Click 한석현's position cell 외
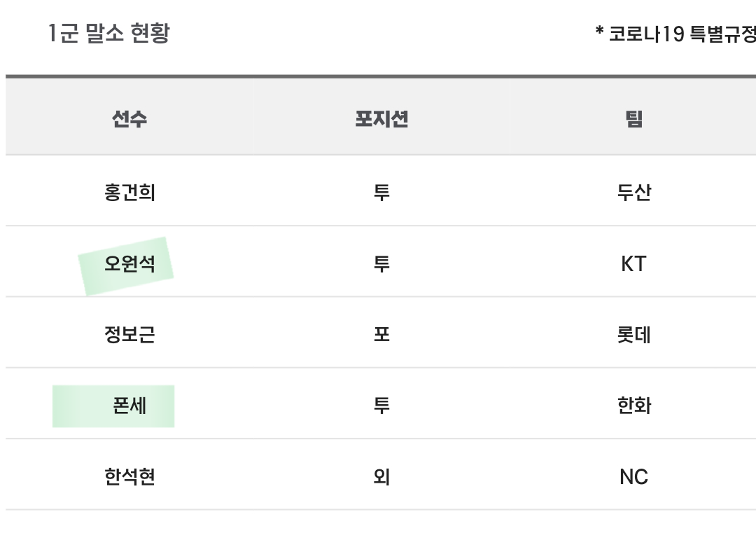The width and height of the screenshot is (756, 545). click(x=381, y=476)
